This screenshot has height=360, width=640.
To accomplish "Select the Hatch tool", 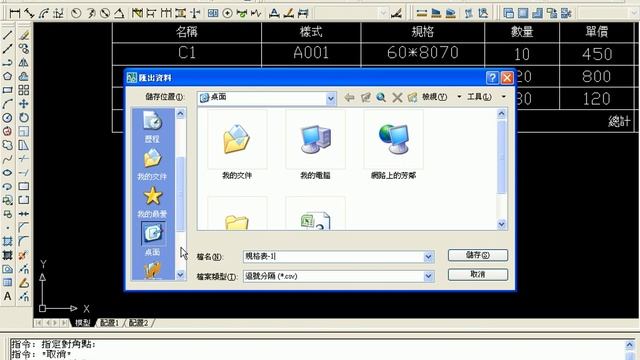I will point(7,242).
